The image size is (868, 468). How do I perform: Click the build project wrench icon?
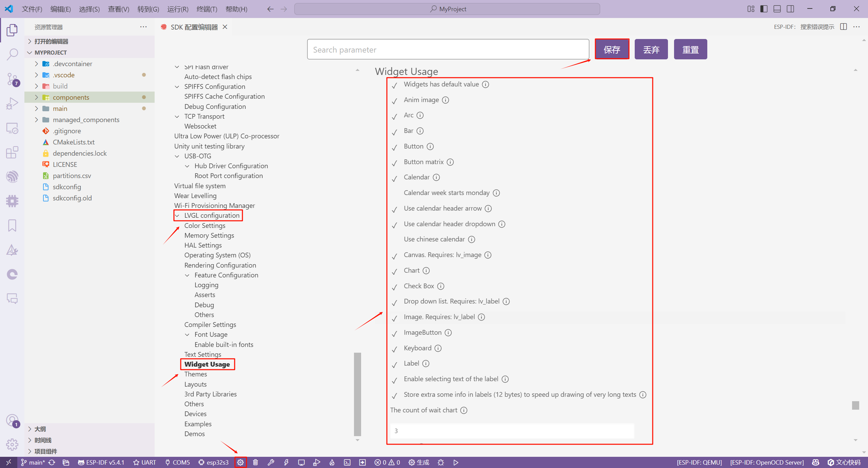tap(271, 462)
